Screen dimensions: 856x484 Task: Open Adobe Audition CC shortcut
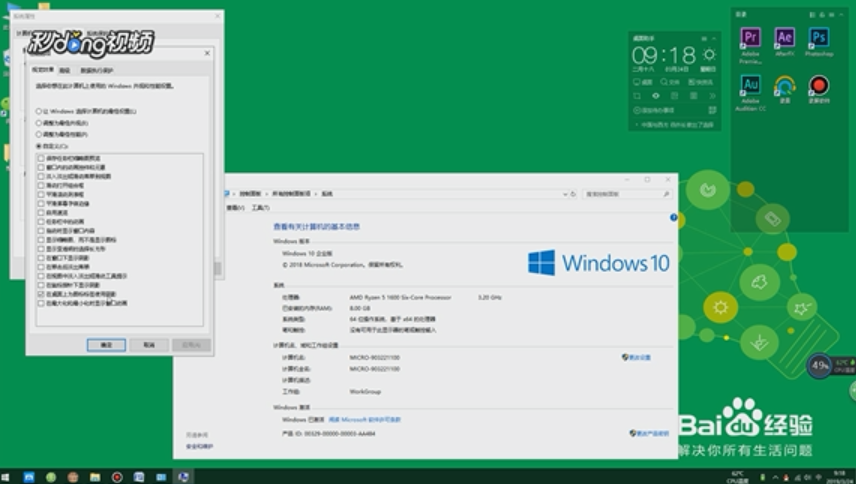pyautogui.click(x=751, y=92)
